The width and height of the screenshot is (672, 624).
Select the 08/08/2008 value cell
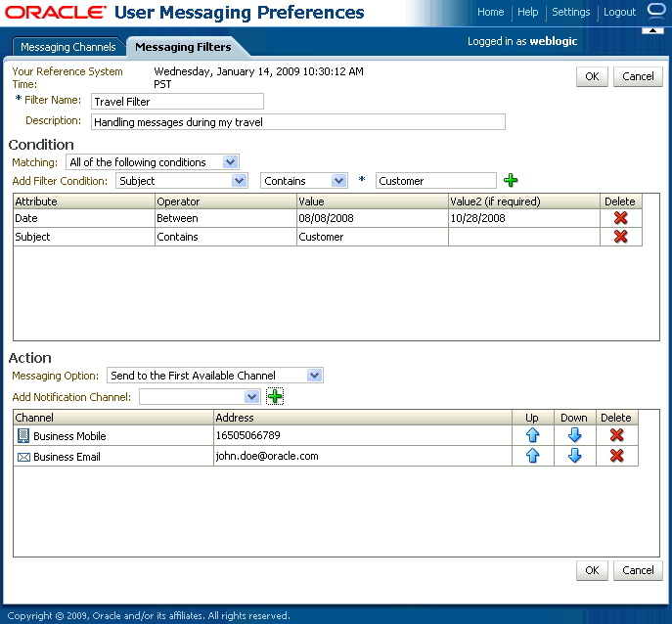(373, 218)
